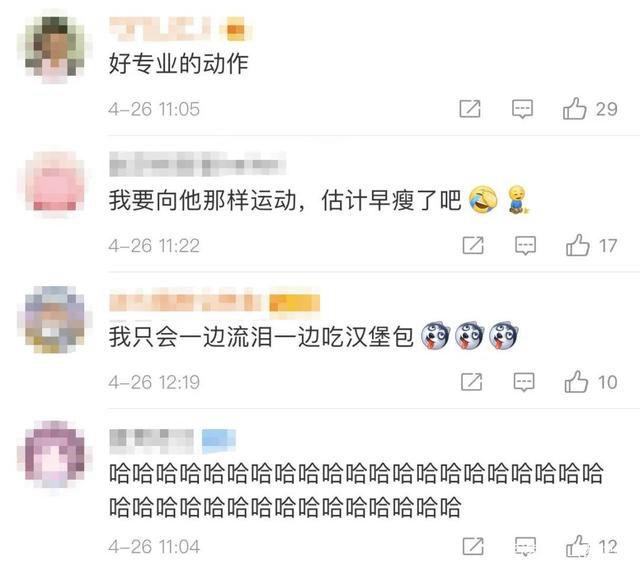Open the first commenter's pixelated avatar
The height and width of the screenshot is (568, 640).
pyautogui.click(x=55, y=49)
